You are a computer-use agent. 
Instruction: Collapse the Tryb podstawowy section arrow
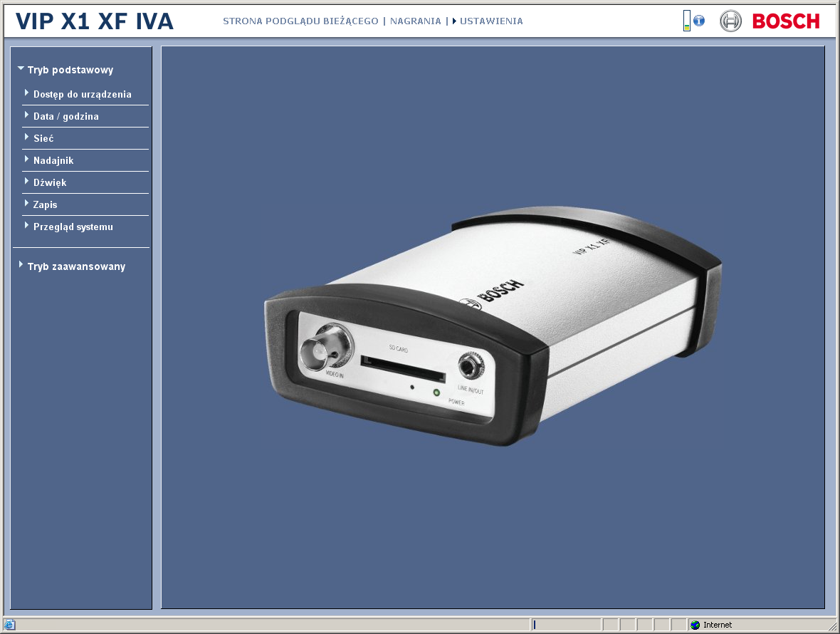[21, 68]
